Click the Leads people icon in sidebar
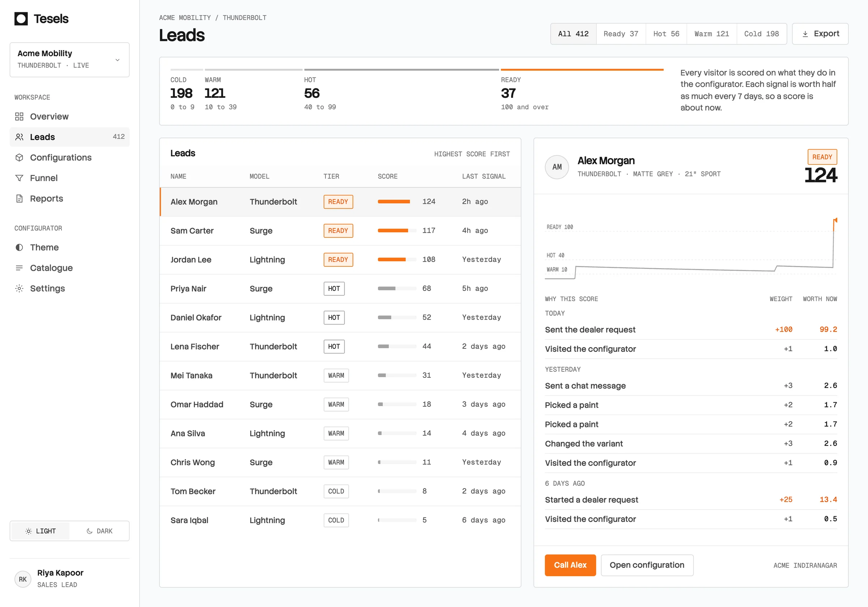This screenshot has width=868, height=607. click(x=19, y=137)
